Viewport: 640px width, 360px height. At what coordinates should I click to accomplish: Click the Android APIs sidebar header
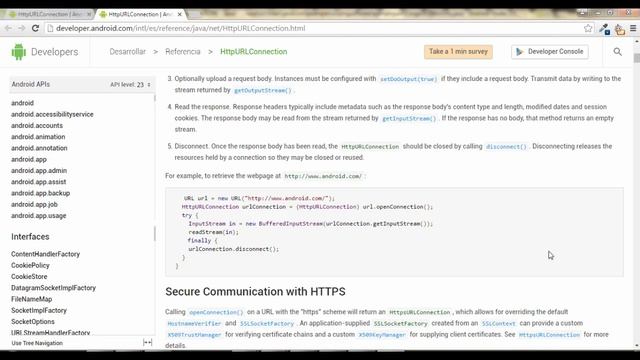pos(31,84)
